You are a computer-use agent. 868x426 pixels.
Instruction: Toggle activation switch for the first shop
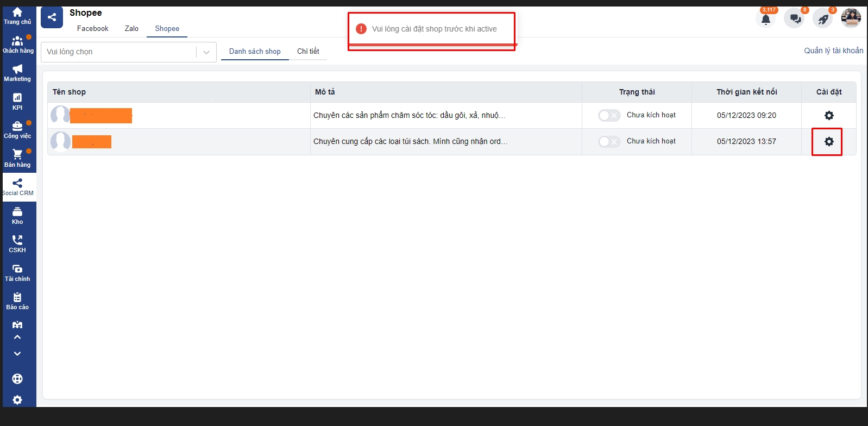pyautogui.click(x=609, y=115)
